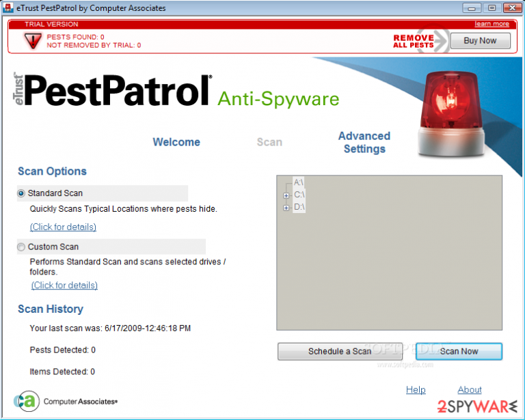
Task: Select the D:\ drive label
Action: click(299, 207)
